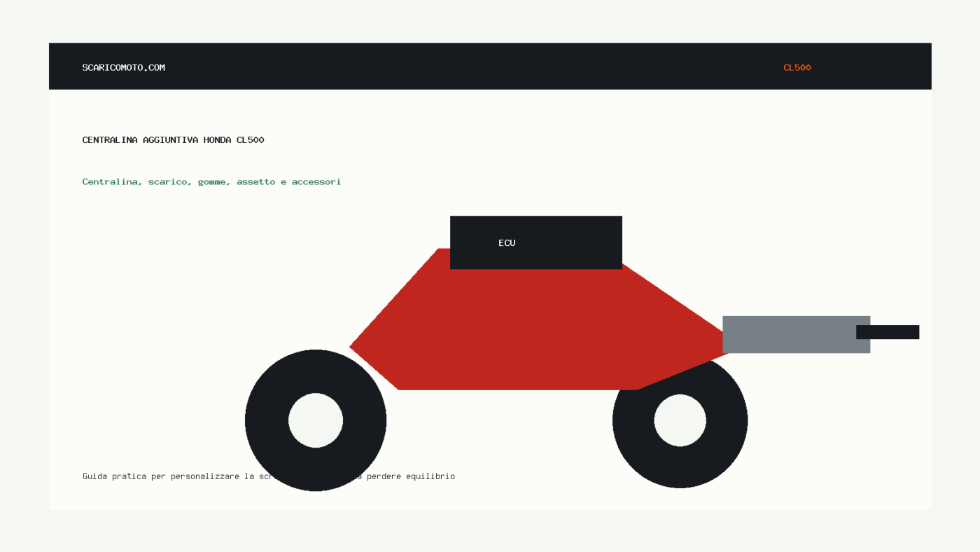Select the CL500 navigation item
Viewport: 980px width, 552px height.
[x=797, y=67]
